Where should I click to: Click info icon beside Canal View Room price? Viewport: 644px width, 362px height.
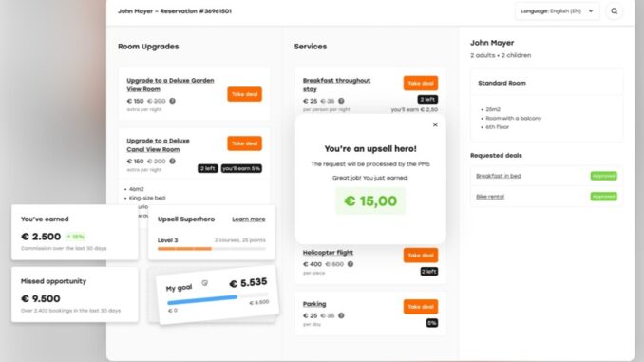click(x=173, y=162)
